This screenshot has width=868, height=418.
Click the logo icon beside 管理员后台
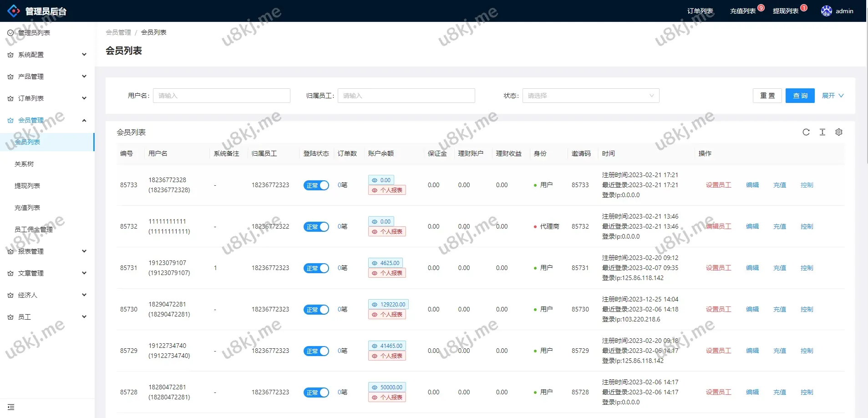click(x=14, y=11)
